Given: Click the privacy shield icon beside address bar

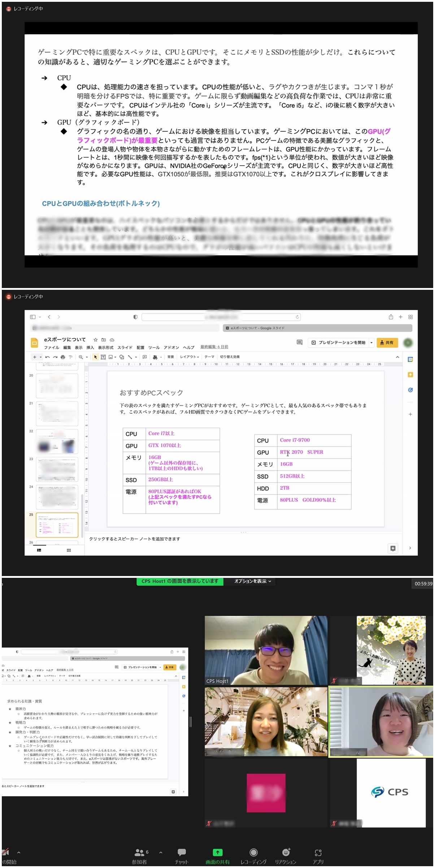Looking at the screenshot, I should pos(135,317).
